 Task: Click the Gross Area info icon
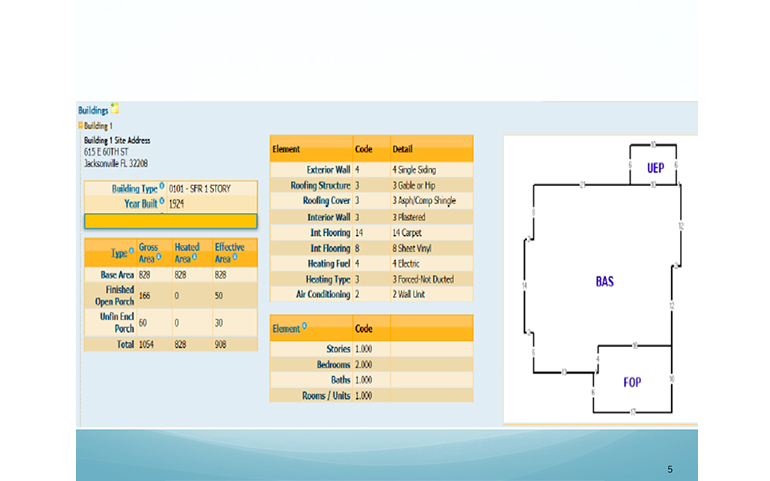pyautogui.click(x=160, y=258)
